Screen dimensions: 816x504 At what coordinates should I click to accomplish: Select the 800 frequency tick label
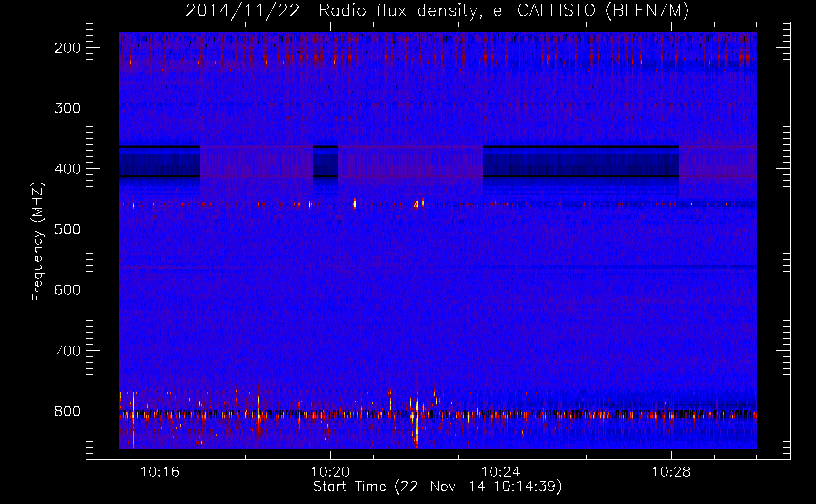pos(67,411)
